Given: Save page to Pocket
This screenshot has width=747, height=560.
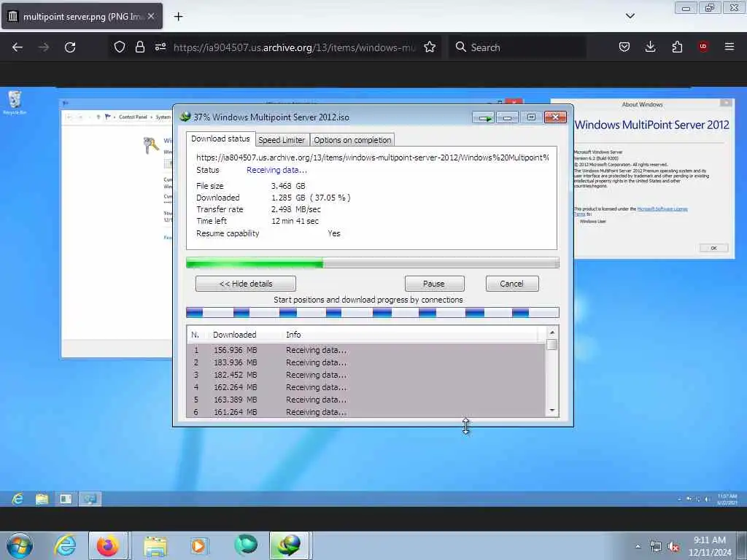Looking at the screenshot, I should [x=624, y=47].
